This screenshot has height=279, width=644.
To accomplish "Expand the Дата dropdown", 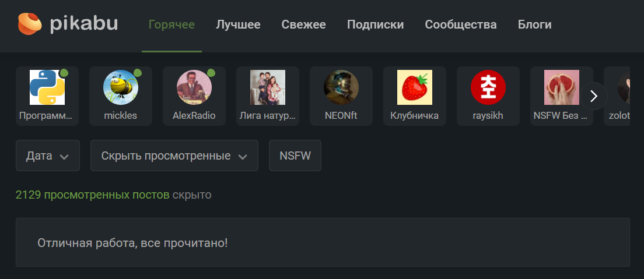I will coord(48,156).
